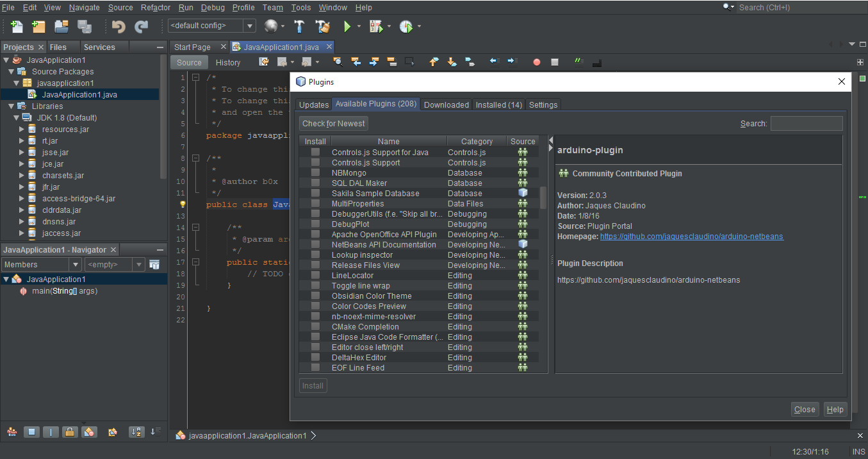Open the Members dropdown in Navigator
Screen dimensions: 868x459
76,264
